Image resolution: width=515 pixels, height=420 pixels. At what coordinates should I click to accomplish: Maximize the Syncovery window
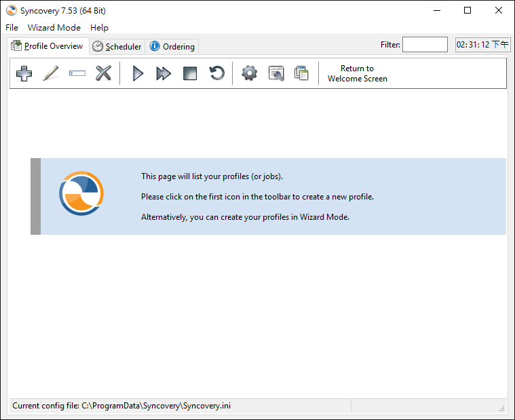pyautogui.click(x=468, y=10)
